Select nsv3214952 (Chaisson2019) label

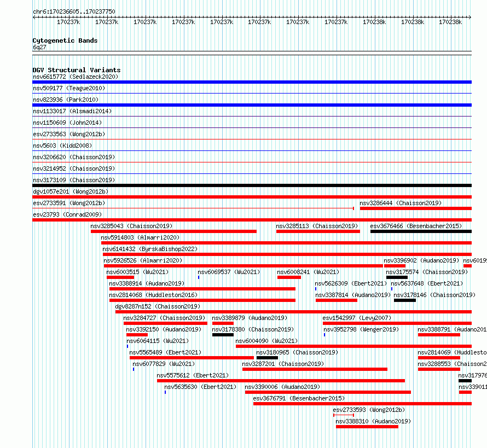pyautogui.click(x=74, y=168)
